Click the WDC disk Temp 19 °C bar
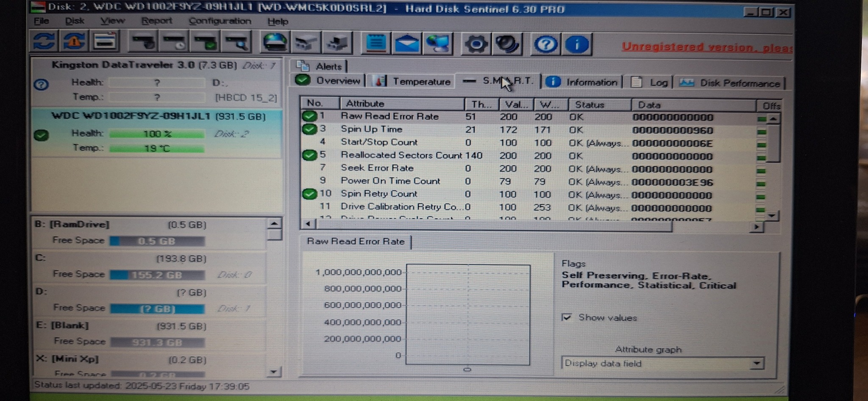868x401 pixels. tap(157, 148)
